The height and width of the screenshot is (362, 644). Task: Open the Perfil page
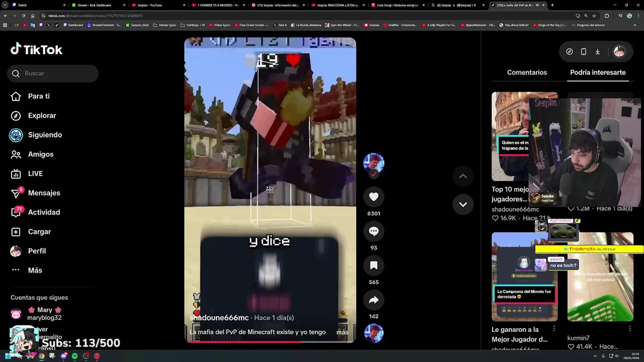(x=37, y=251)
